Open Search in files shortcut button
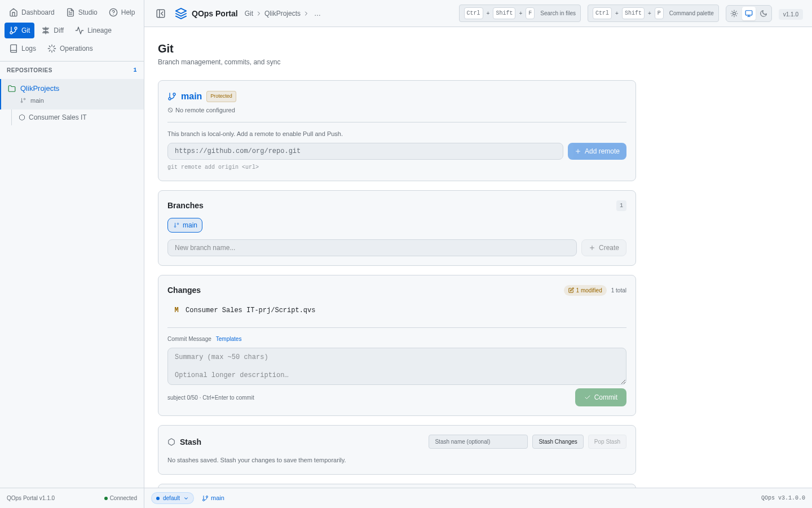Image resolution: width=812 pixels, height=508 pixels. pos(520,14)
